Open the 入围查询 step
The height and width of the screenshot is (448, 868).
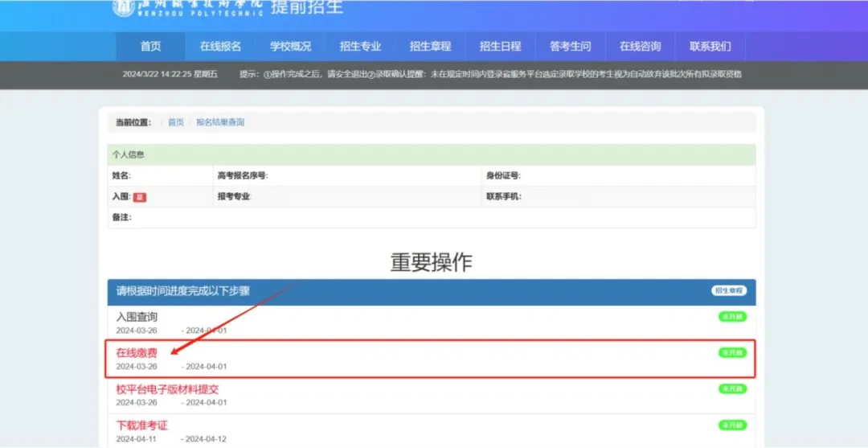[137, 317]
